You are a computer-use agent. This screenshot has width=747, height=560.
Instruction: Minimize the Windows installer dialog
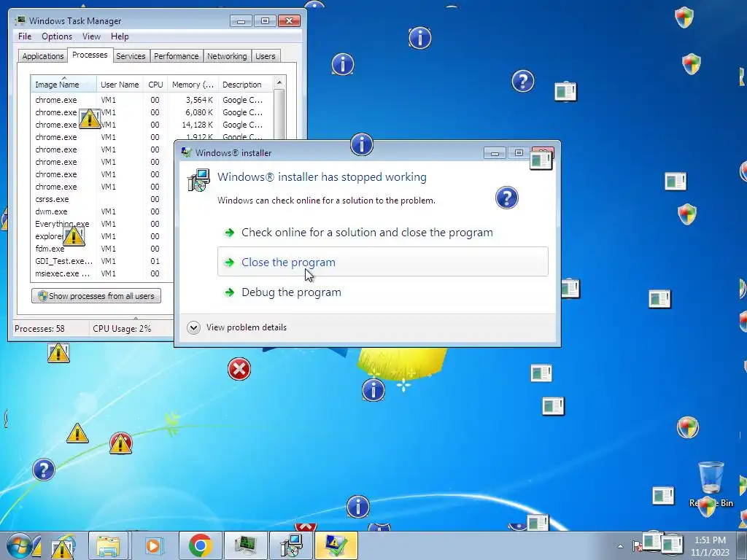pyautogui.click(x=495, y=153)
